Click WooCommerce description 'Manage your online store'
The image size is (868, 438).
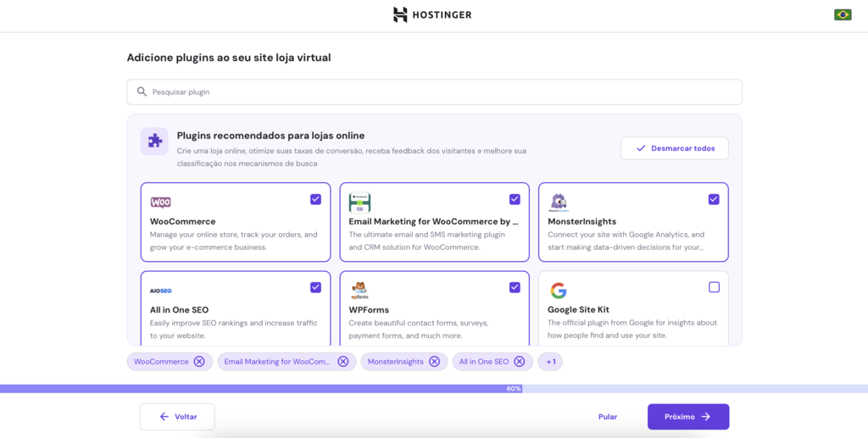point(234,241)
